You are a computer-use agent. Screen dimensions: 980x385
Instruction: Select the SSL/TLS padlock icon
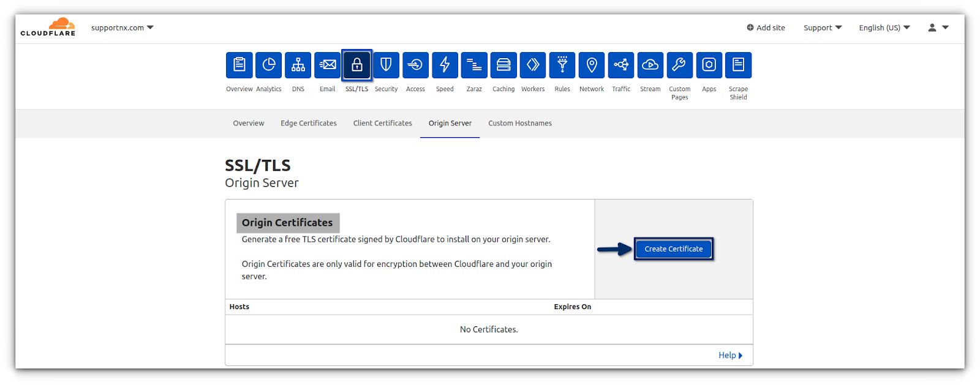point(356,65)
